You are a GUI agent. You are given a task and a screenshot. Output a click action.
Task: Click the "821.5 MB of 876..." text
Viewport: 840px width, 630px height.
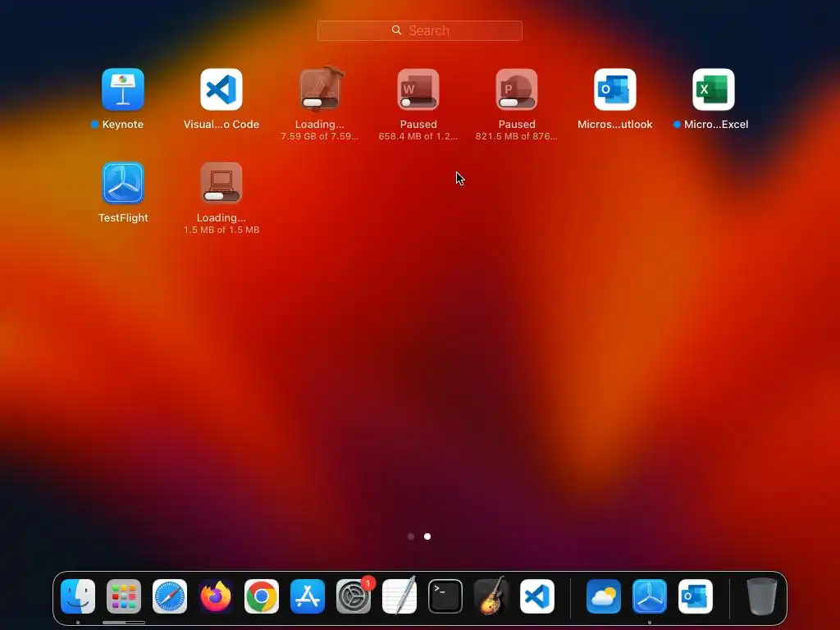517,136
